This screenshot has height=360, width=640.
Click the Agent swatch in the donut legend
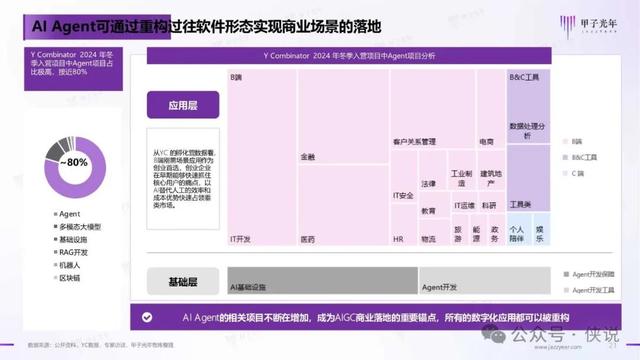pyautogui.click(x=55, y=213)
